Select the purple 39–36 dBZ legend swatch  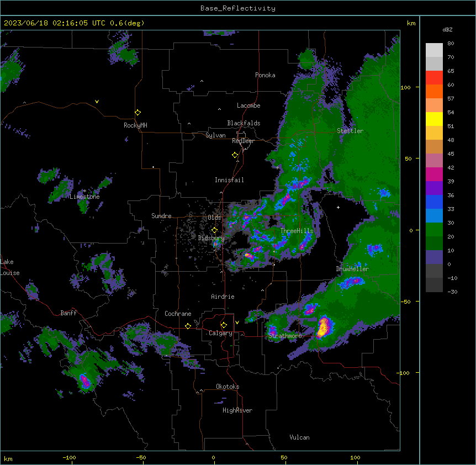point(434,188)
